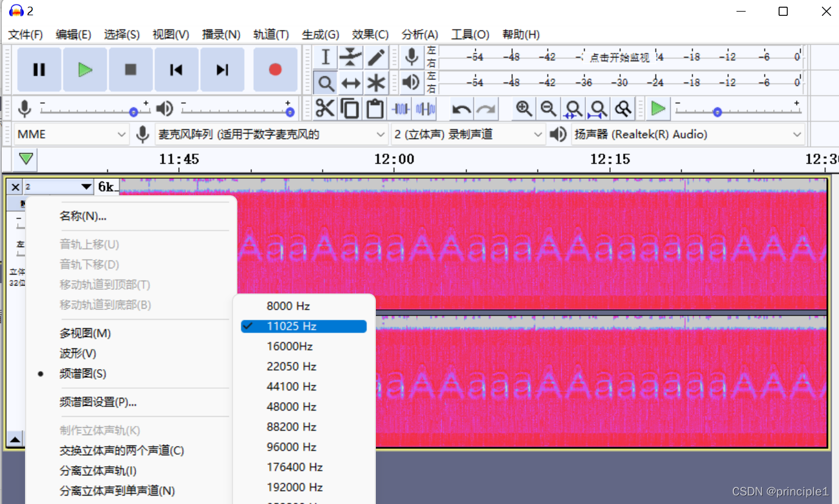The image size is (839, 504).
Task: Start recording with the red Record button
Action: (x=275, y=70)
